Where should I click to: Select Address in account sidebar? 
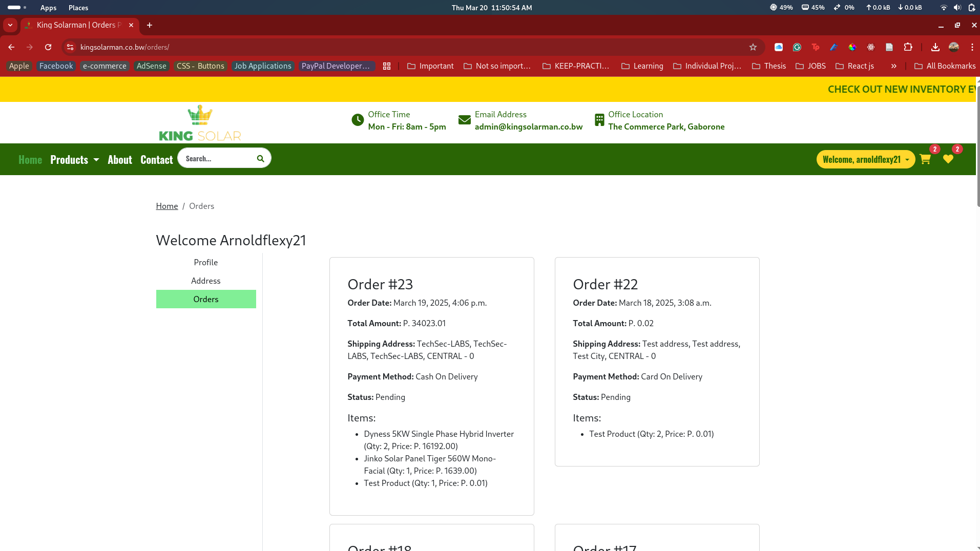click(x=205, y=281)
